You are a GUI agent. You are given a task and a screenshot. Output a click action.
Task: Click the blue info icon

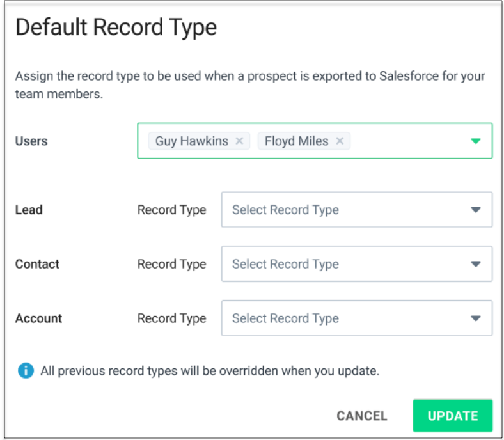pos(25,371)
